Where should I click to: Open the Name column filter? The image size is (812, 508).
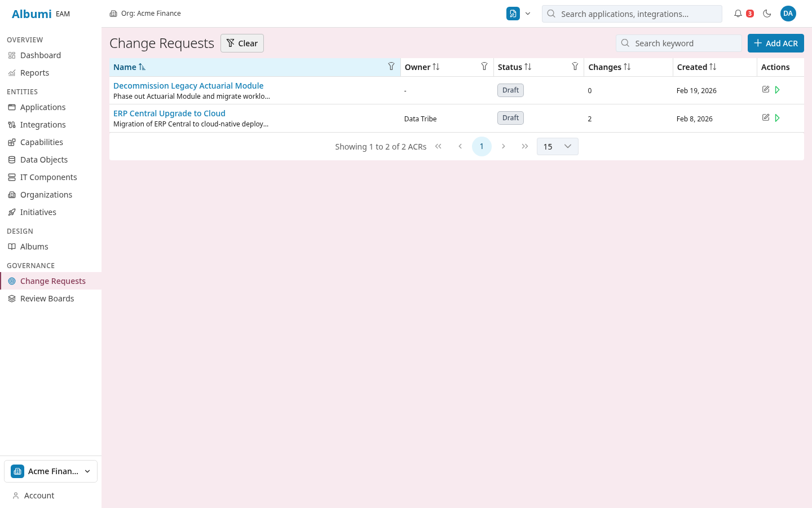(391, 67)
